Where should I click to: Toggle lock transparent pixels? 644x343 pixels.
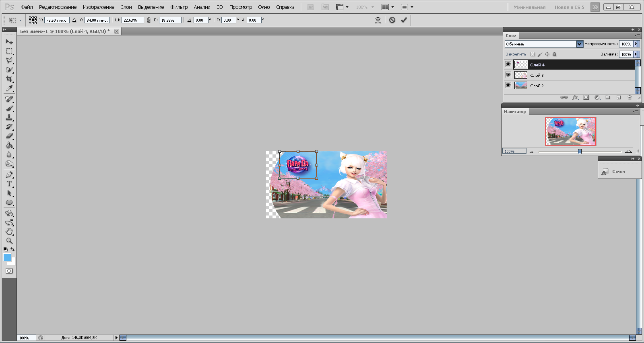pyautogui.click(x=533, y=54)
